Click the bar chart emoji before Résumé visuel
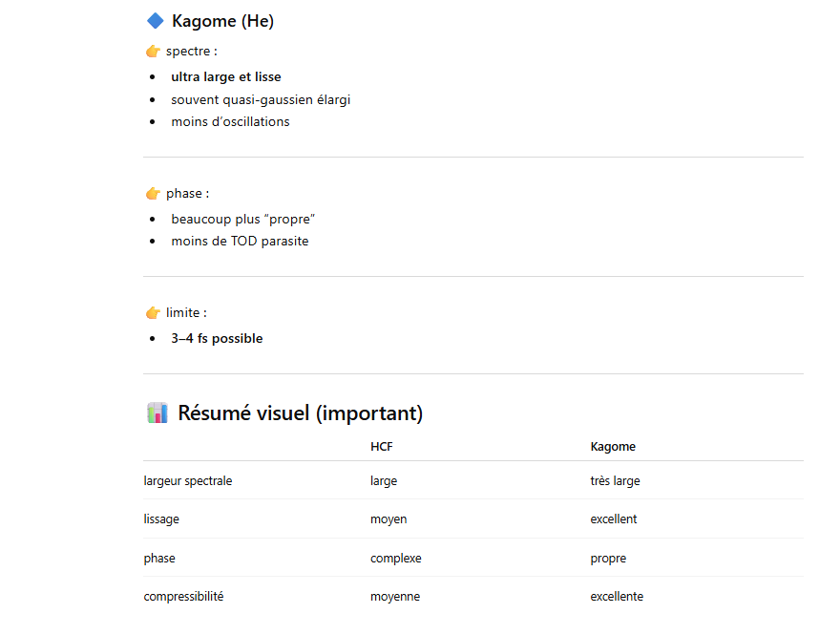 (x=157, y=413)
